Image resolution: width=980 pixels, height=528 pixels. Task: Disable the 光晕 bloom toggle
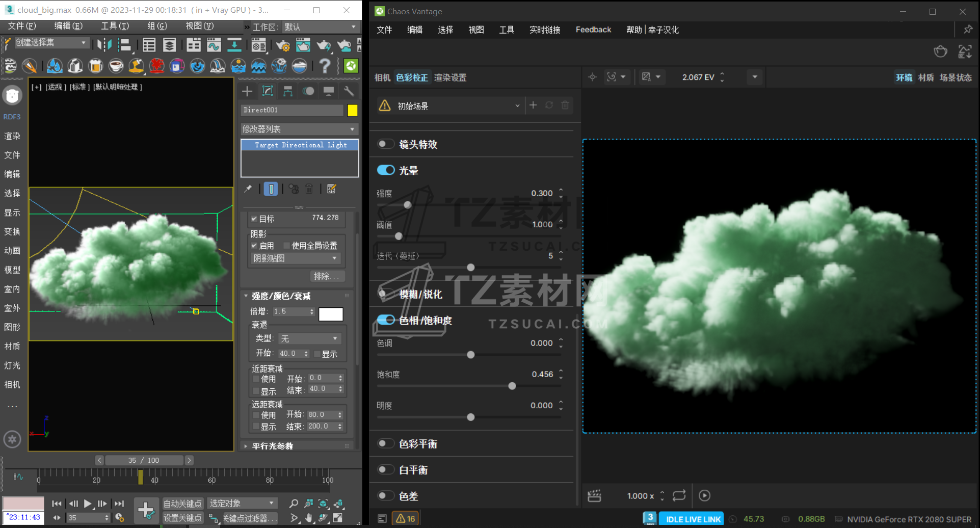[386, 170]
